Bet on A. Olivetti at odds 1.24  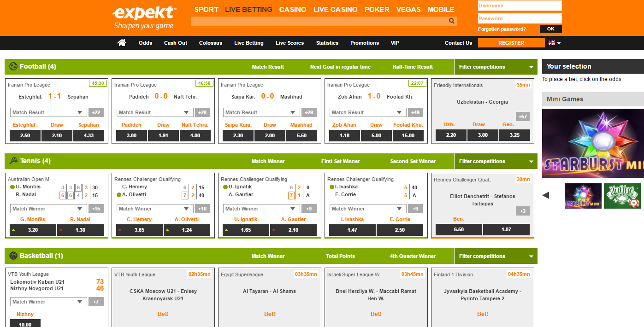coord(187,230)
